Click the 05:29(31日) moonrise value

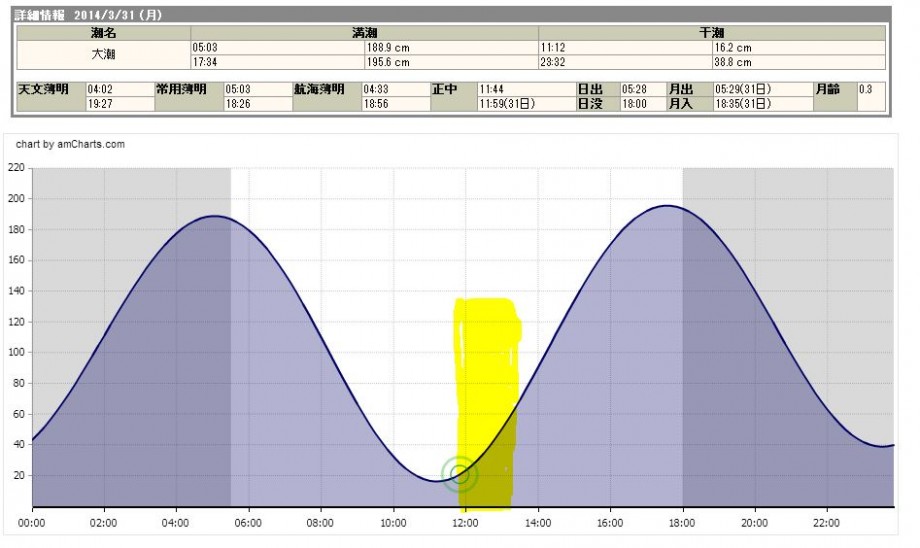(x=763, y=89)
